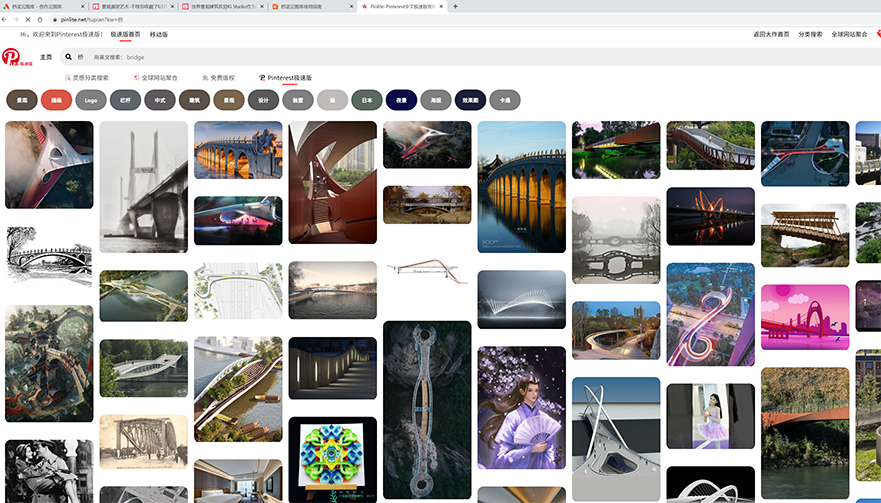Open the tall wrench-shaped bridge aerial image
The height and width of the screenshot is (503, 881).
[427, 410]
